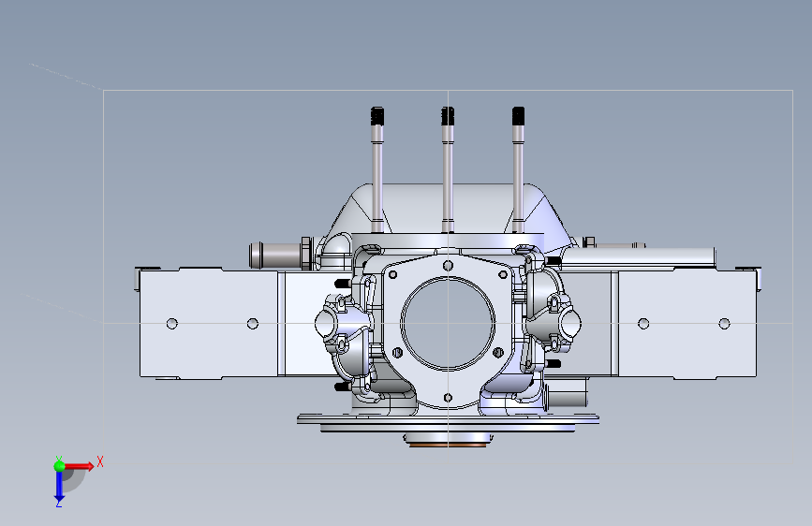Pick the inner hole on the right plate
Screen dimensions: 812x526
click(x=643, y=324)
